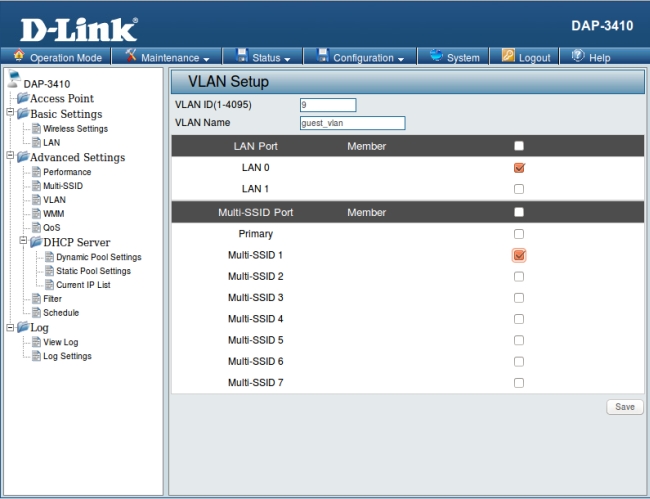Open the Maintenance dropdown menu
The height and width of the screenshot is (499, 650).
click(x=168, y=58)
